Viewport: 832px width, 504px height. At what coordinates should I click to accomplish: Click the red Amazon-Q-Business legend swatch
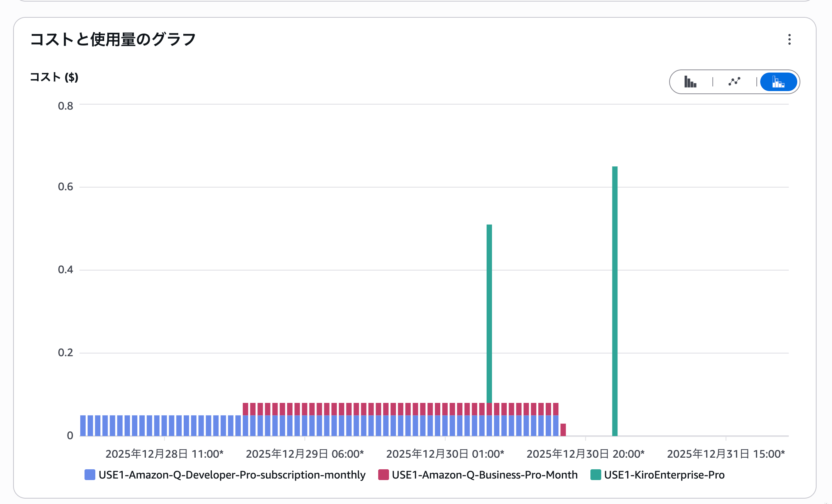383,475
